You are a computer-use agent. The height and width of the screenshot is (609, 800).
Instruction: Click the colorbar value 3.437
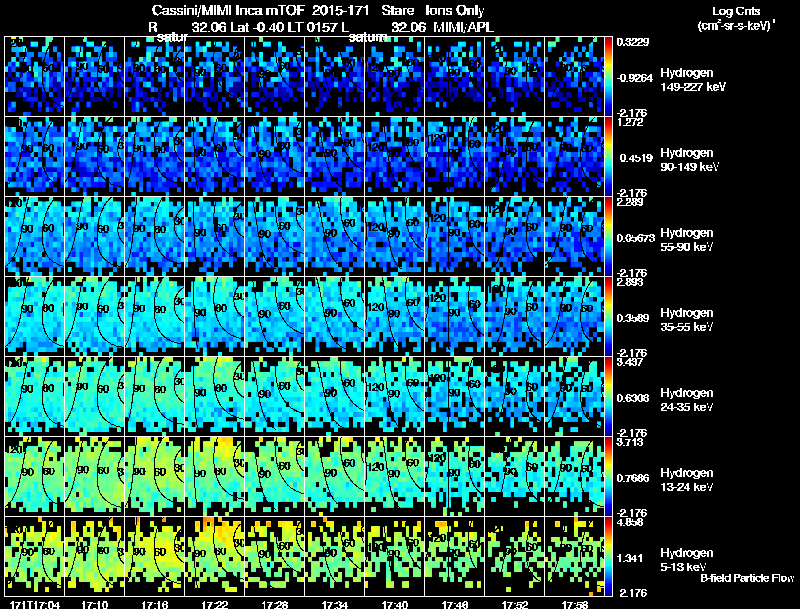[x=630, y=362]
